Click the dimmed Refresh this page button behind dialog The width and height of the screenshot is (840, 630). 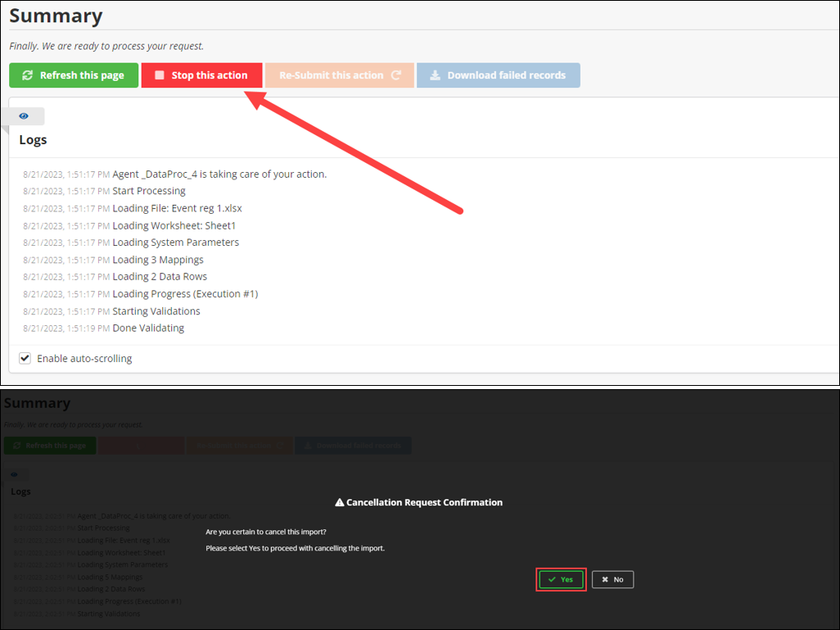click(x=50, y=446)
